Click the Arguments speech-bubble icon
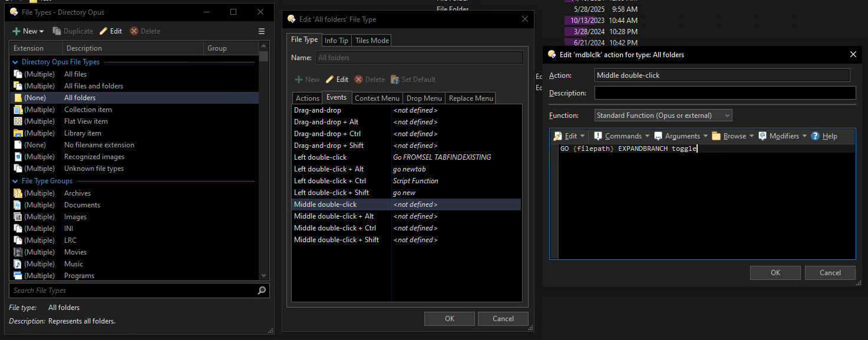Image resolution: width=868 pixels, height=340 pixels. pos(658,136)
